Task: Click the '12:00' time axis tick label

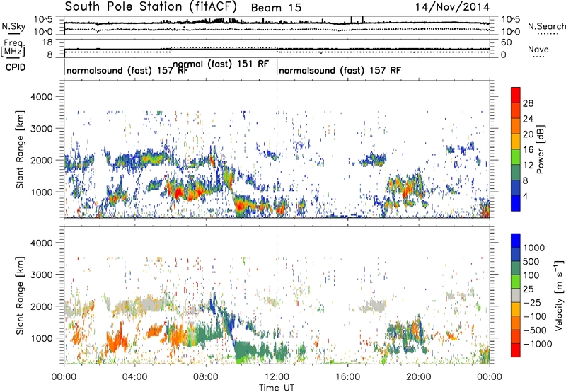Action: 277,377
